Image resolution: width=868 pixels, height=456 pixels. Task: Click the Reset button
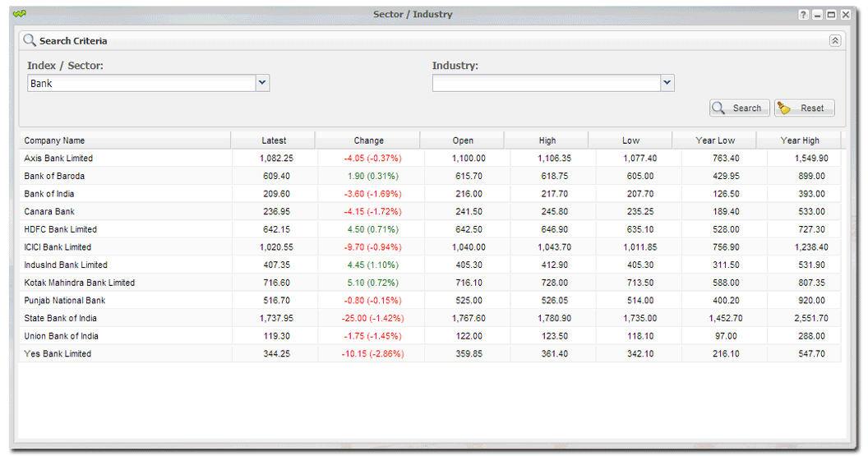(x=805, y=108)
